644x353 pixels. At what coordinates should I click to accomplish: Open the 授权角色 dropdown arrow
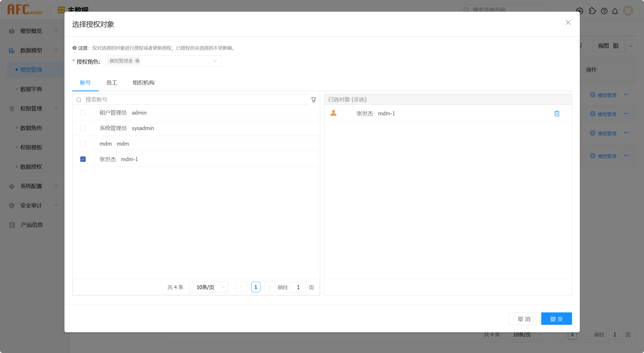coord(215,61)
